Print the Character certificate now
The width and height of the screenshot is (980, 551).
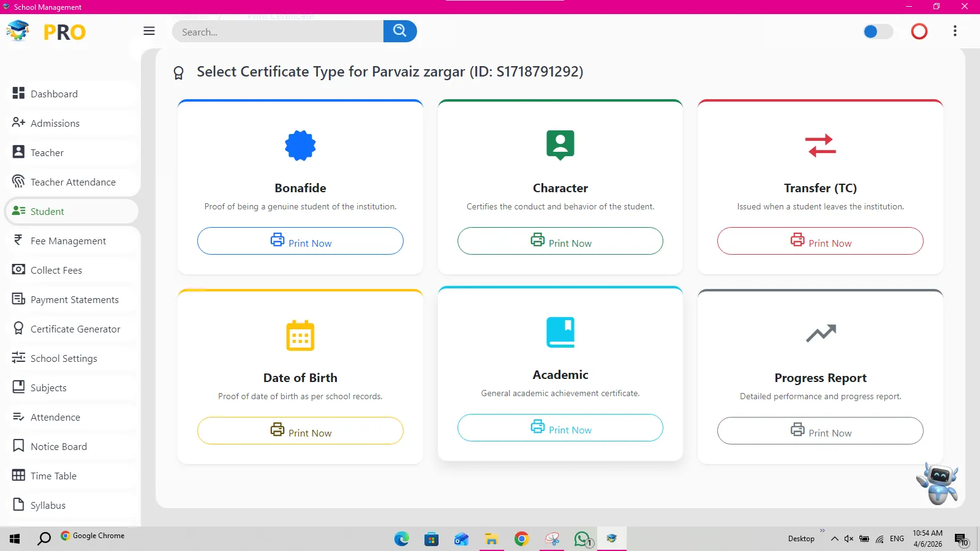560,241
